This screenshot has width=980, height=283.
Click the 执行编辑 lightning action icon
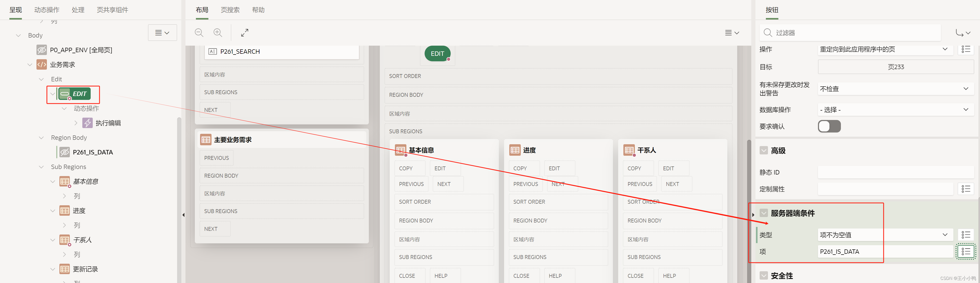pyautogui.click(x=88, y=123)
